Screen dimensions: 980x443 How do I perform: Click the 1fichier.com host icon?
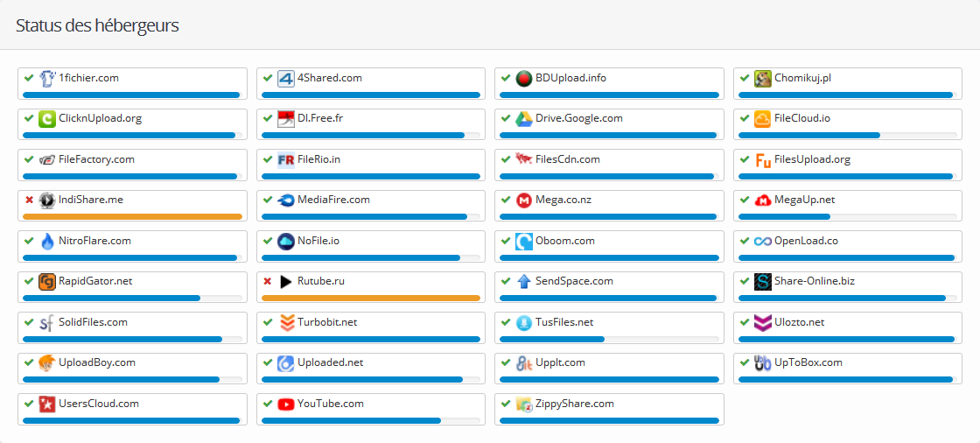click(47, 79)
